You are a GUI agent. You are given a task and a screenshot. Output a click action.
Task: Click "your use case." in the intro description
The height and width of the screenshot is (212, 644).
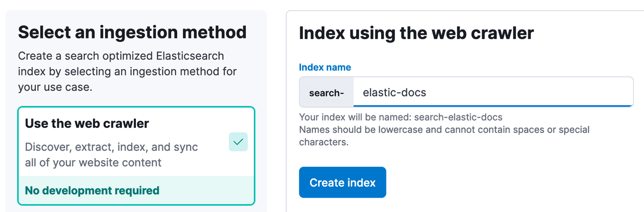[55, 87]
